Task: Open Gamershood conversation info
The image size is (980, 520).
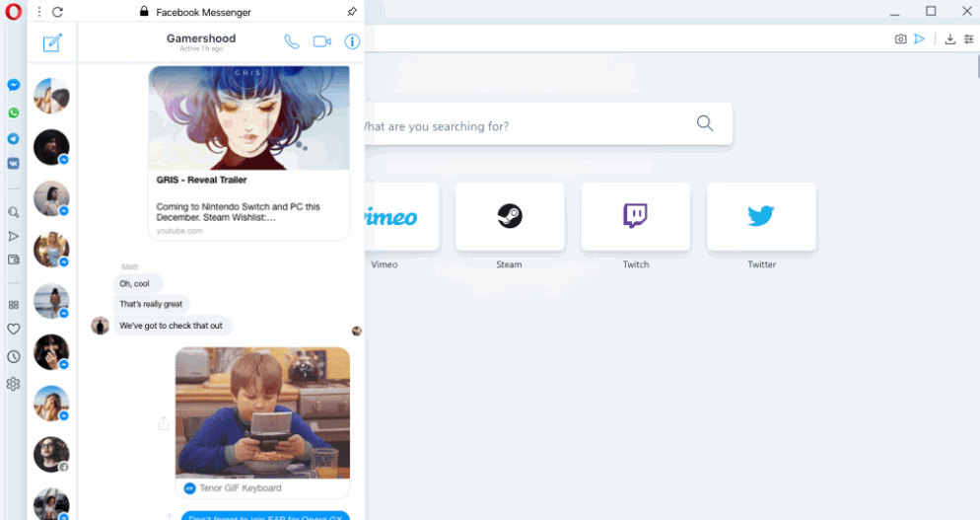Action: pyautogui.click(x=353, y=41)
